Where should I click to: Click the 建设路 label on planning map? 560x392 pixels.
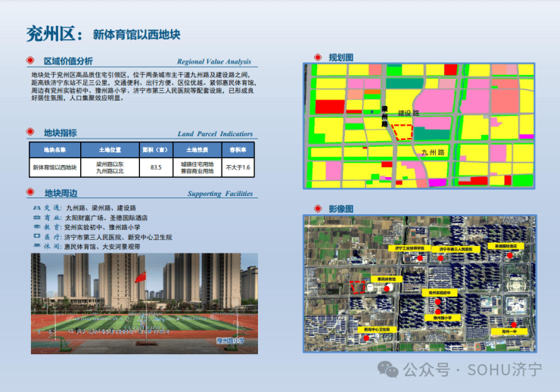coord(409,114)
